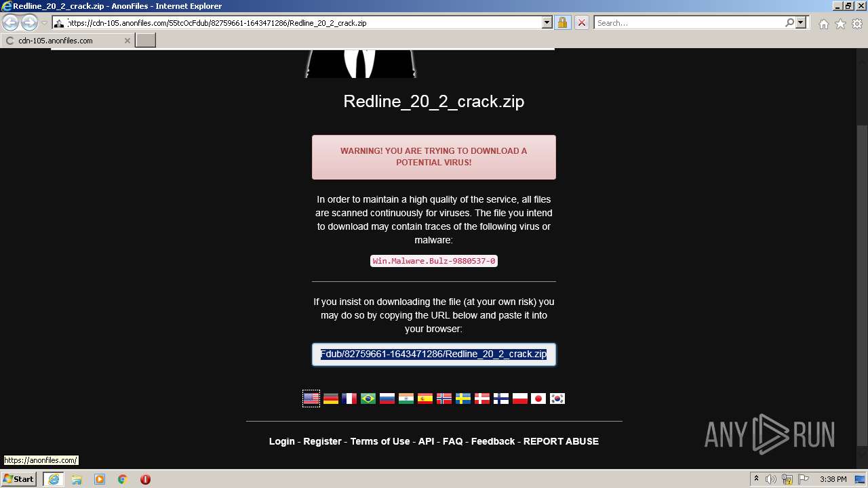Choose the Indian flag language
Image resolution: width=868 pixels, height=488 pixels.
coord(406,399)
